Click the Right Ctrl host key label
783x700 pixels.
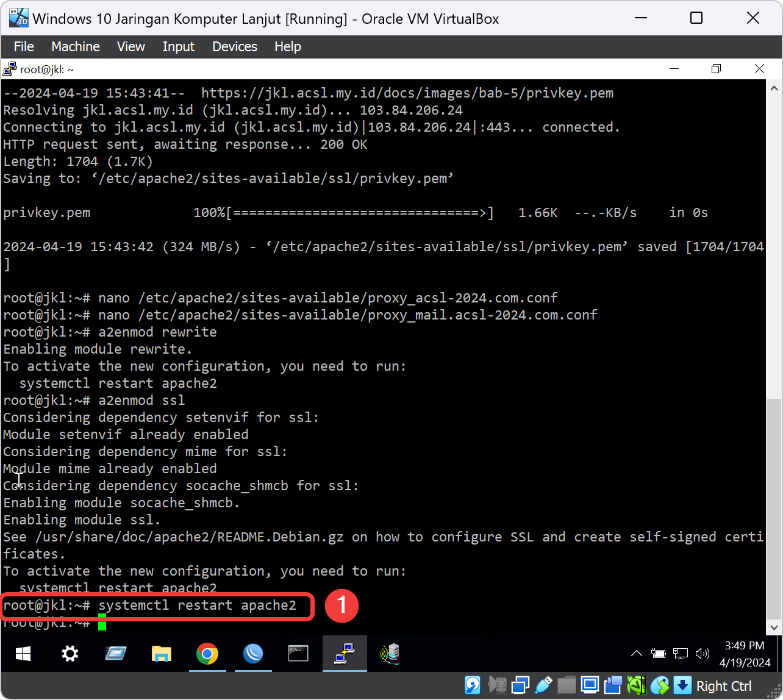click(724, 686)
